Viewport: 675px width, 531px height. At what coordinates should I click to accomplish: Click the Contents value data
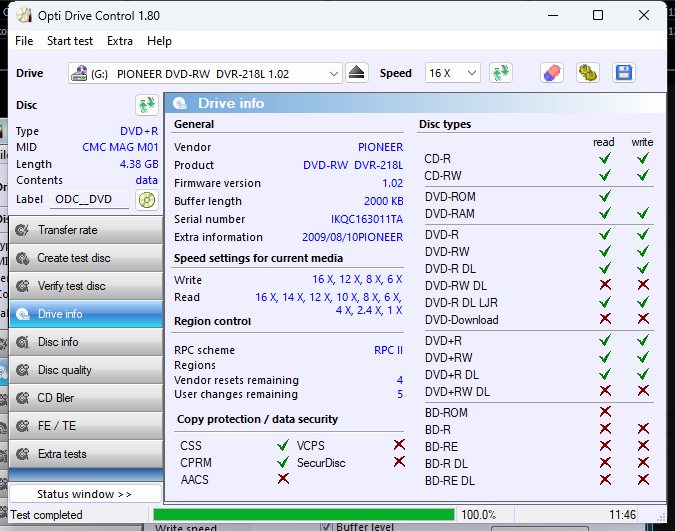tap(147, 180)
